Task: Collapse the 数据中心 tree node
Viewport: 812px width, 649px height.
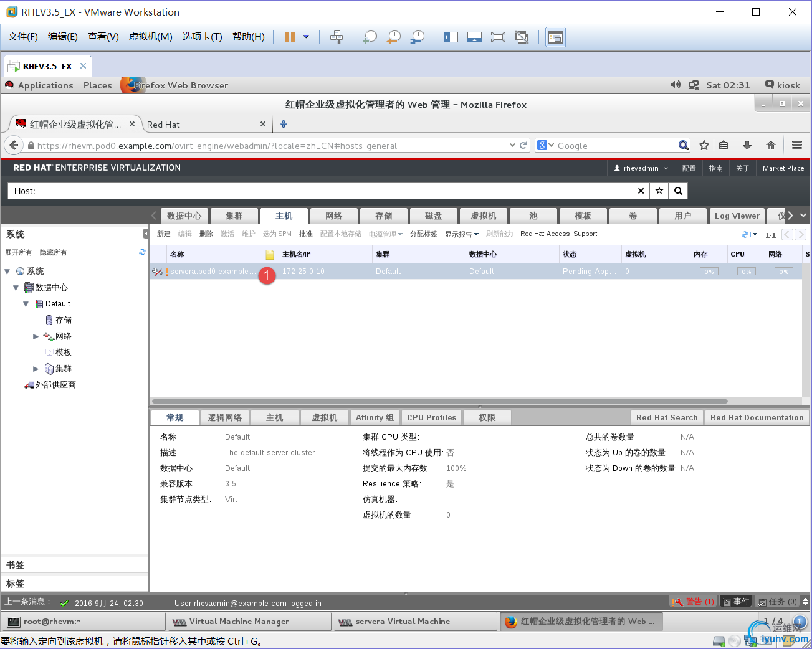Action: [x=16, y=288]
